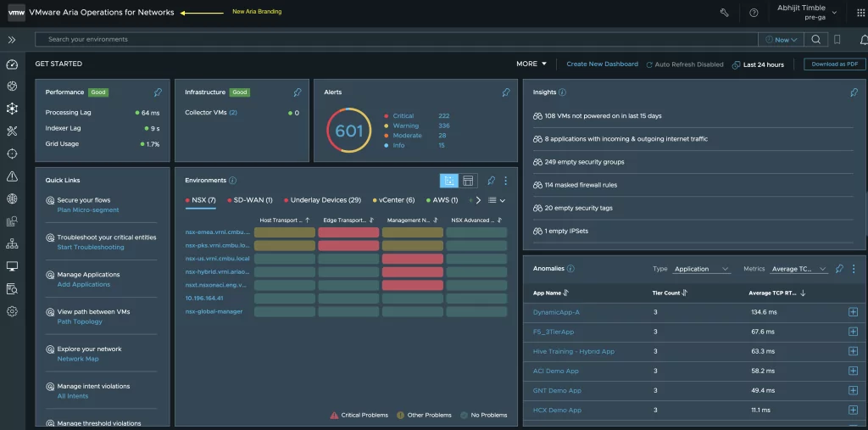Click the wrench icon in top bar
The width and height of the screenshot is (868, 430).
[724, 12]
